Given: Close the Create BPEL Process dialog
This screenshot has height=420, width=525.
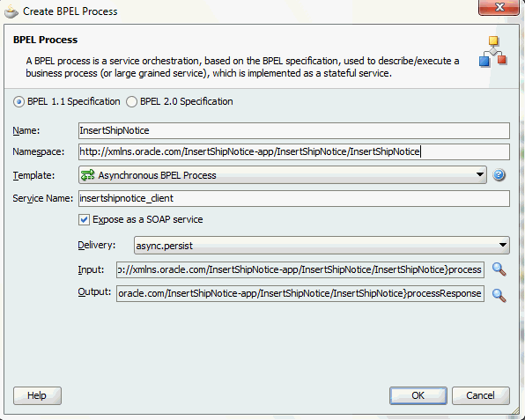Looking at the screenshot, I should click(499, 7).
